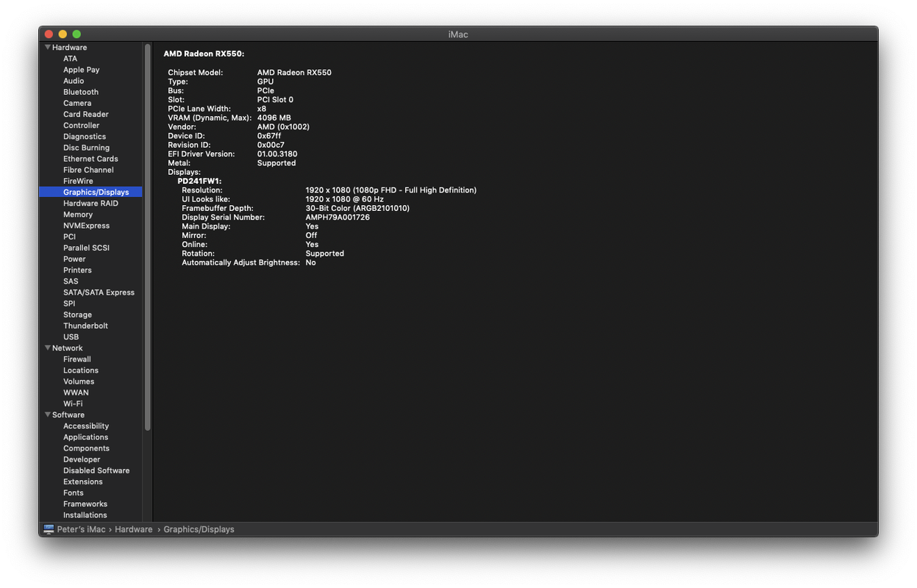The width and height of the screenshot is (917, 588).
Task: Click the red close window button
Action: point(49,35)
